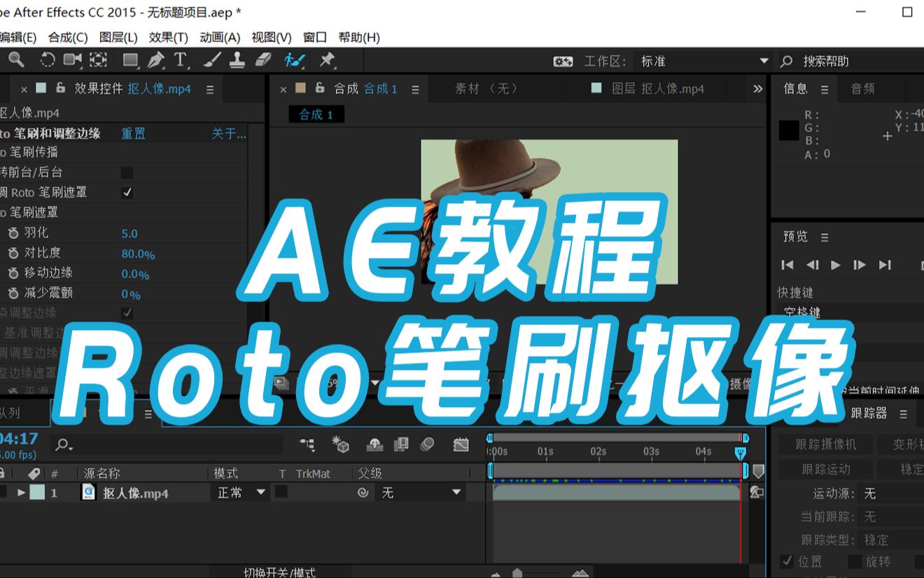Screen dimensions: 924x578
Task: Select the Zoom tool
Action: [x=17, y=61]
